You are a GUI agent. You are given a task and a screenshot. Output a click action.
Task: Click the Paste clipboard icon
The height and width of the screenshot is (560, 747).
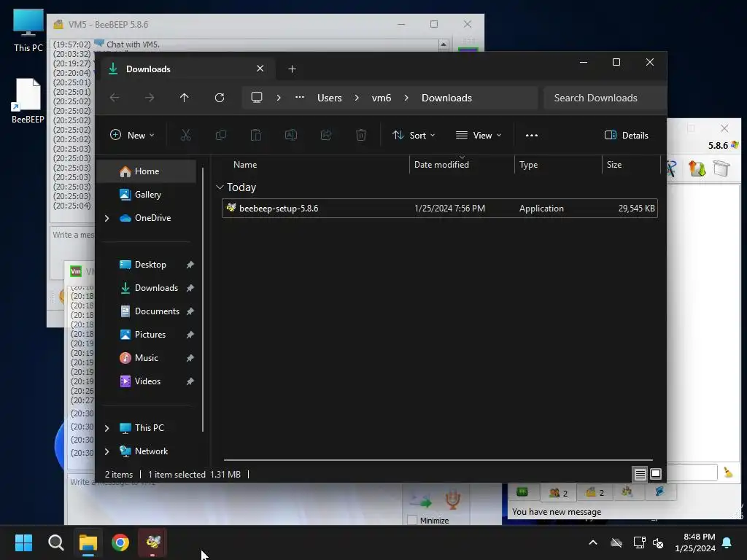click(256, 135)
